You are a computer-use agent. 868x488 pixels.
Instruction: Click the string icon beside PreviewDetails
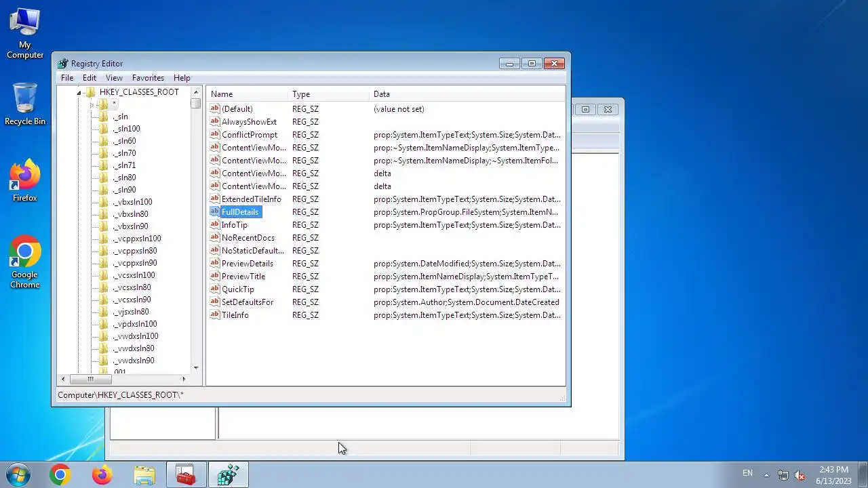[x=215, y=263]
